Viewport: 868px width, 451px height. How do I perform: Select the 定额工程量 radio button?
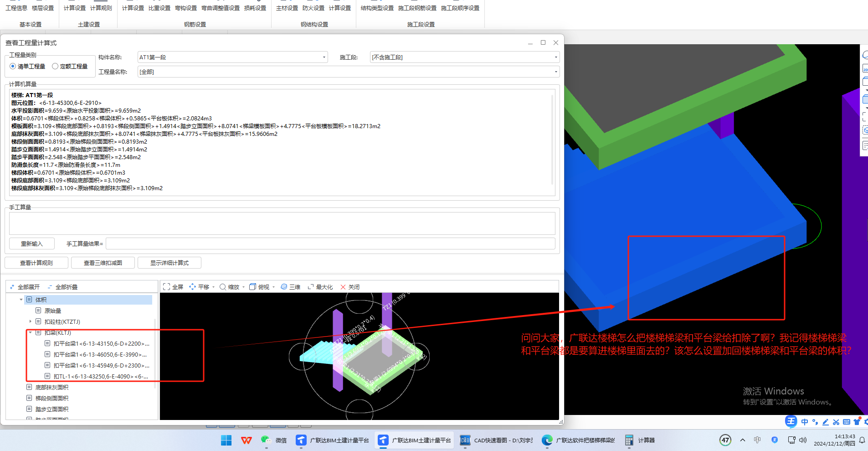tap(55, 66)
